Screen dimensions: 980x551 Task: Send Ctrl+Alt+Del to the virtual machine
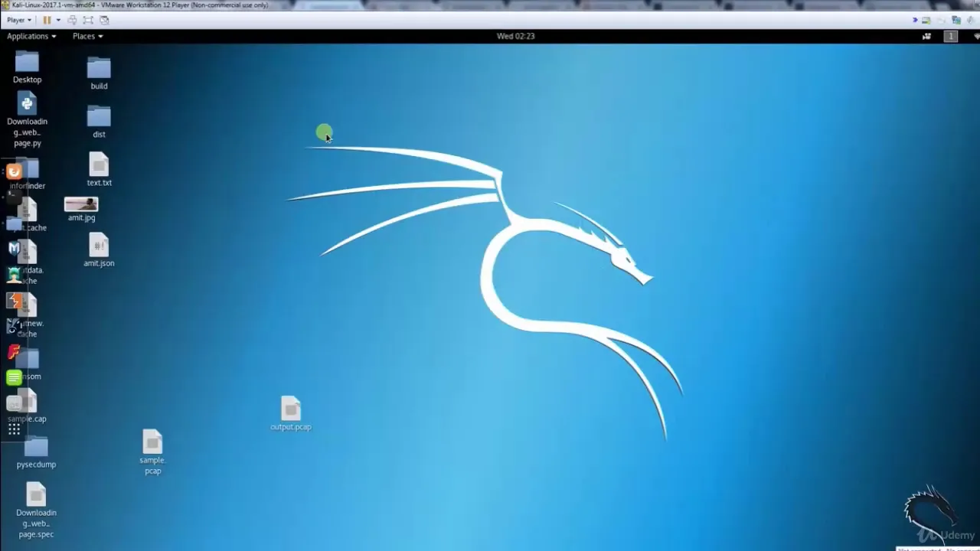pyautogui.click(x=72, y=20)
